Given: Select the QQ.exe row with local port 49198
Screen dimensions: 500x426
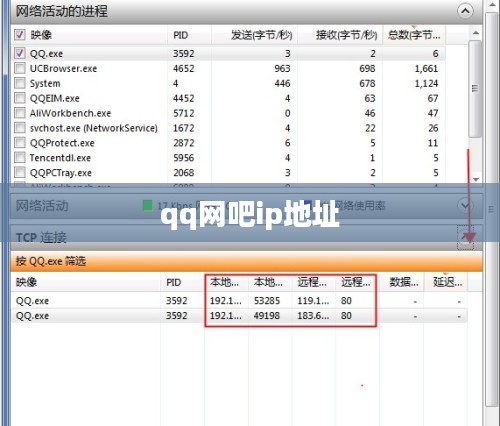Looking at the screenshot, I should click(239, 316).
